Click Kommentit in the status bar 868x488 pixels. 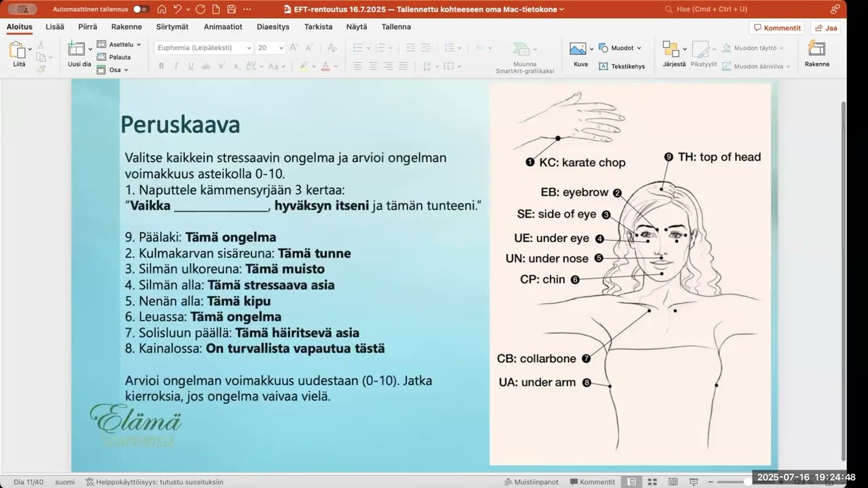pyautogui.click(x=592, y=482)
